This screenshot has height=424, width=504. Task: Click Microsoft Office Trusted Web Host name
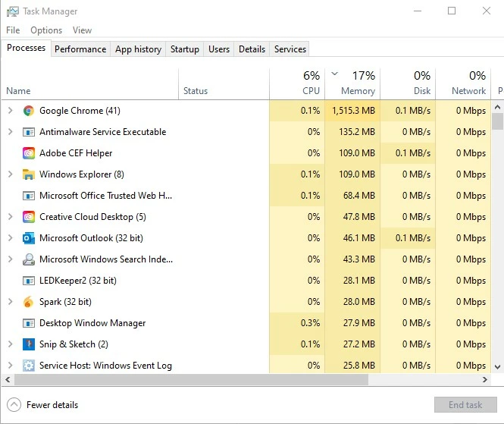(x=105, y=196)
